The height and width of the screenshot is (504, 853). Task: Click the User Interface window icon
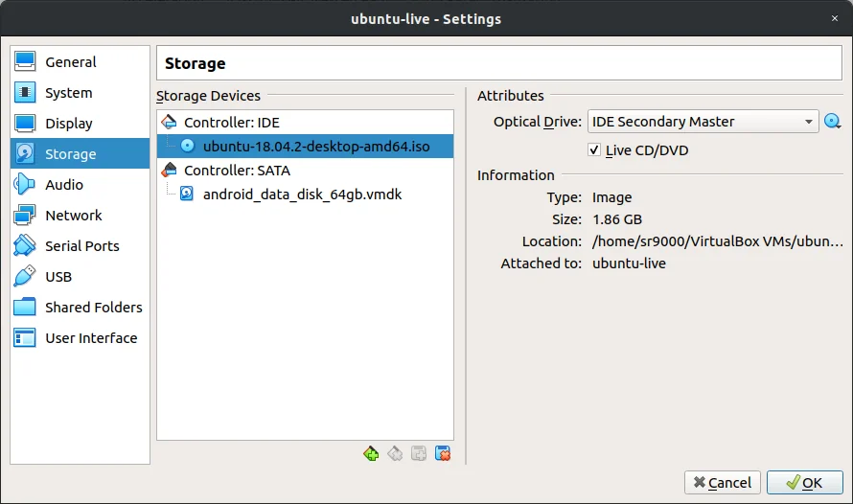pyautogui.click(x=25, y=337)
